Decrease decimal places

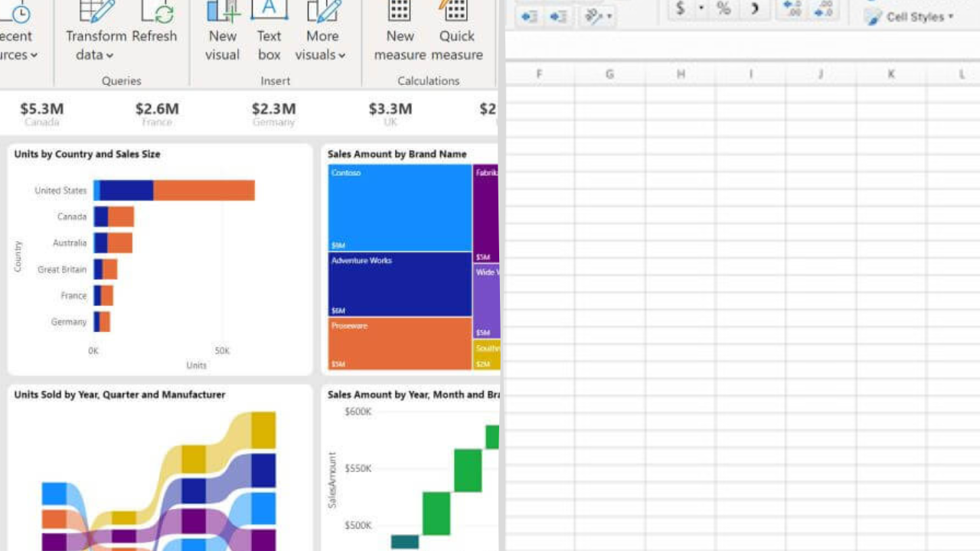[x=825, y=10]
